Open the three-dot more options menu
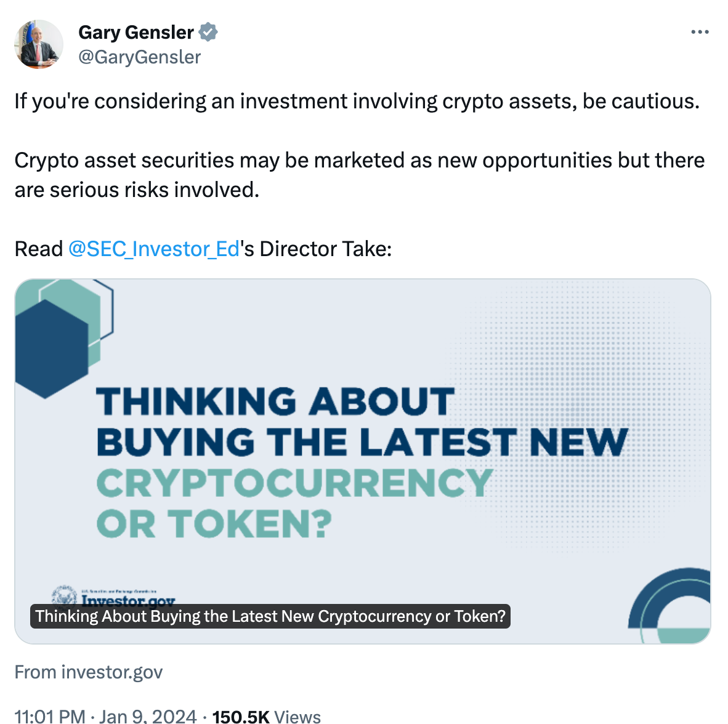This screenshot has width=728, height=724. [700, 32]
